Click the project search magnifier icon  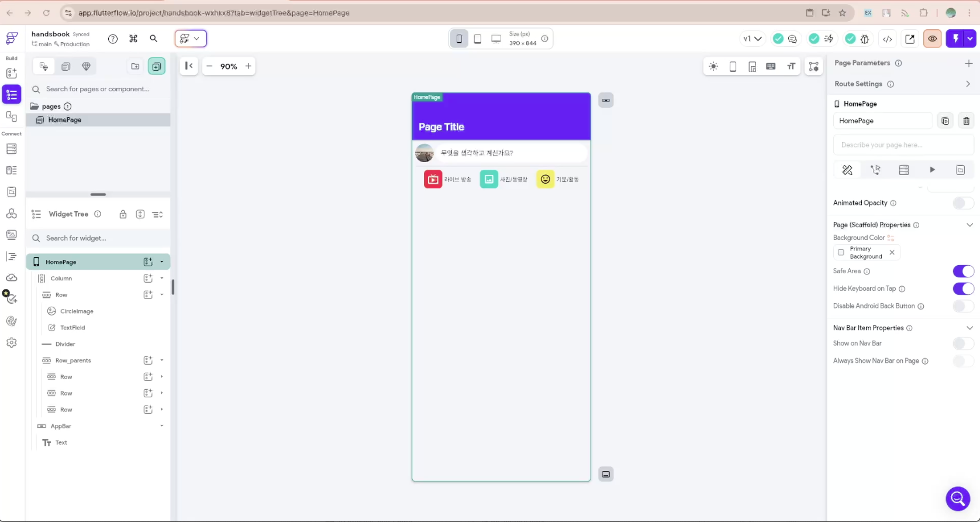tap(154, 39)
